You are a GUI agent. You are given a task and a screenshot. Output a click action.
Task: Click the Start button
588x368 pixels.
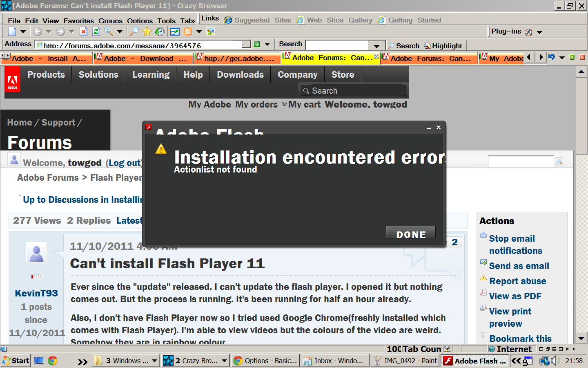[x=16, y=361]
